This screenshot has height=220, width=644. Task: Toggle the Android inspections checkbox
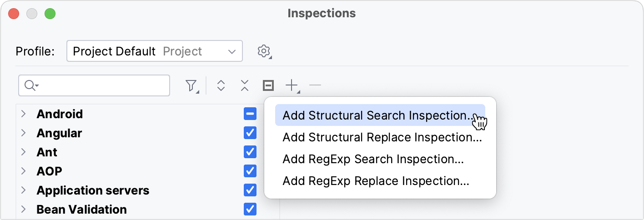(x=250, y=114)
